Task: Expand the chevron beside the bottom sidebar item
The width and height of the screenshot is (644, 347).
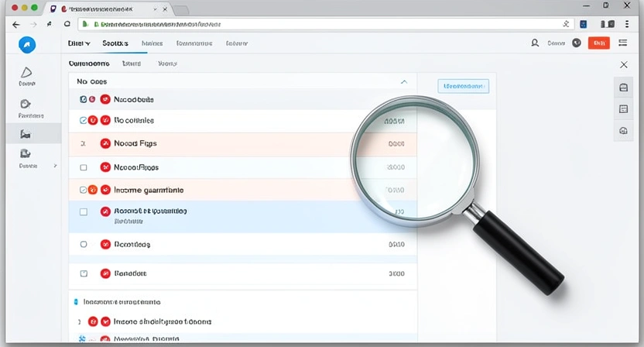Action: point(55,166)
